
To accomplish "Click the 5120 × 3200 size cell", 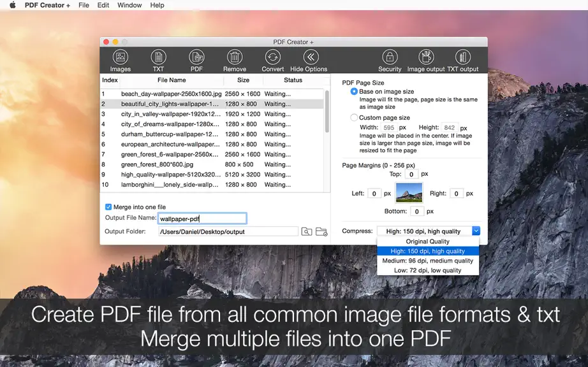I will coord(242,175).
